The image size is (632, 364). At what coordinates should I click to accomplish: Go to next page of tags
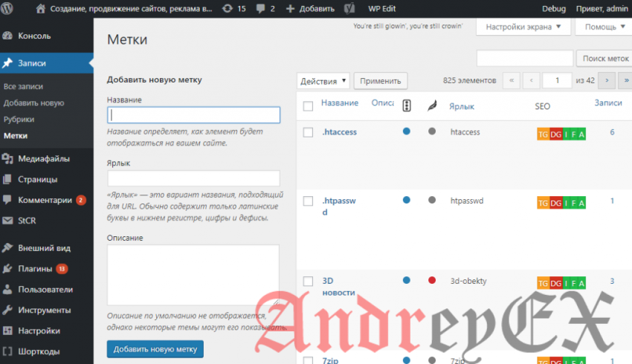click(x=607, y=80)
